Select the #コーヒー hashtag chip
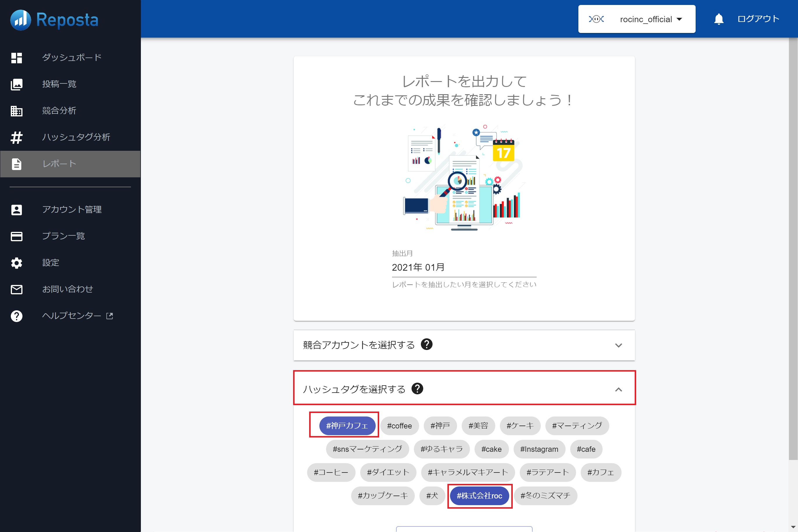798x532 pixels. [331, 472]
